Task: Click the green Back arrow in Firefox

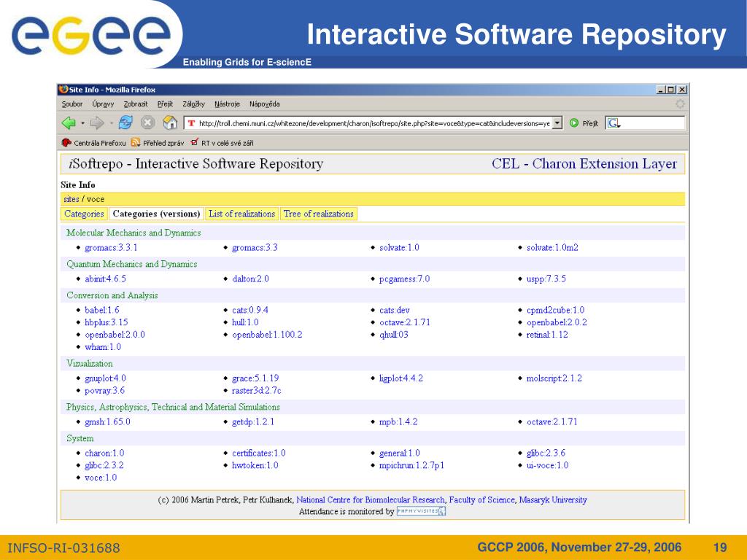Action: (x=69, y=122)
